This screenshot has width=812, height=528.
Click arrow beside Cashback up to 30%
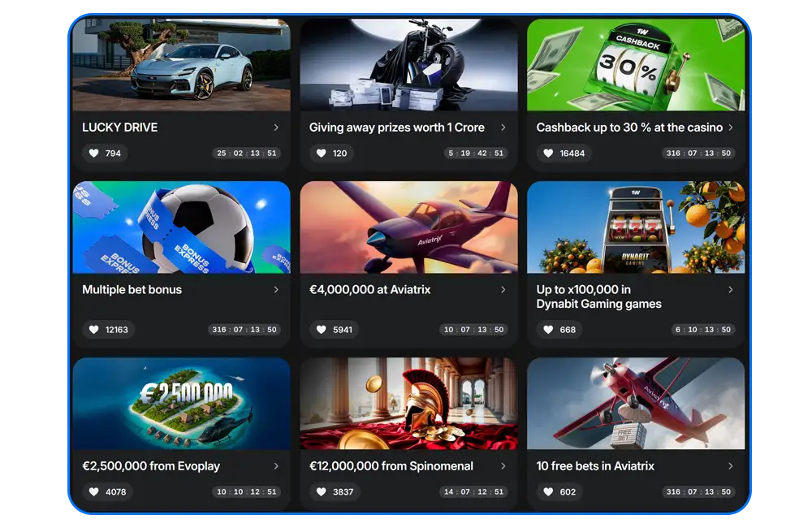730,128
